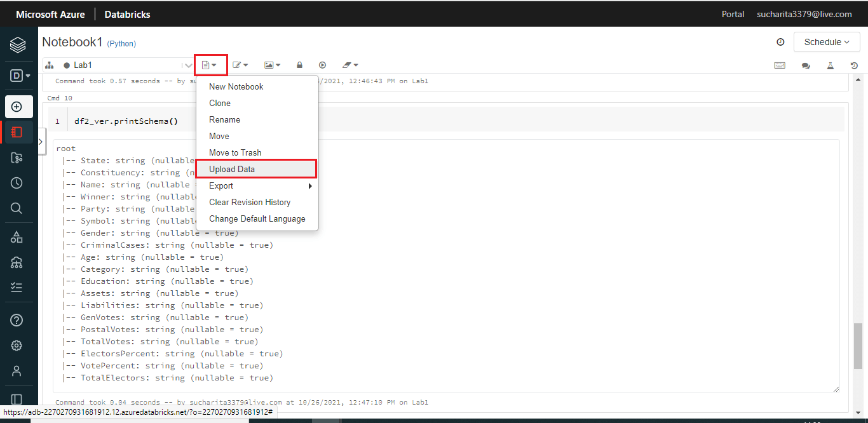Open the comments panel

click(806, 65)
